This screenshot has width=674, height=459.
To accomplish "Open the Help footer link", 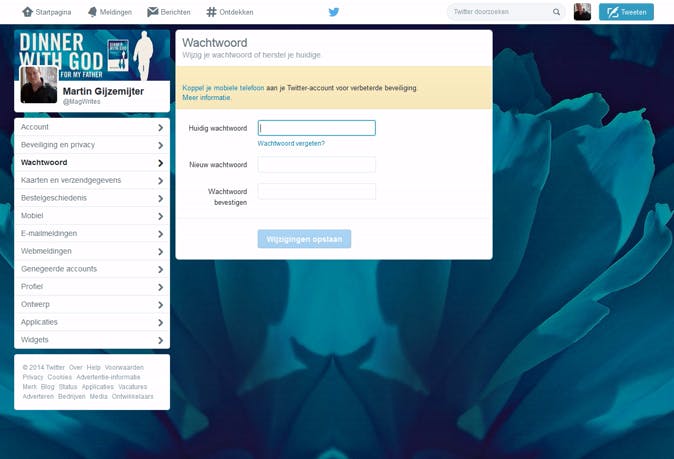I will pos(93,367).
